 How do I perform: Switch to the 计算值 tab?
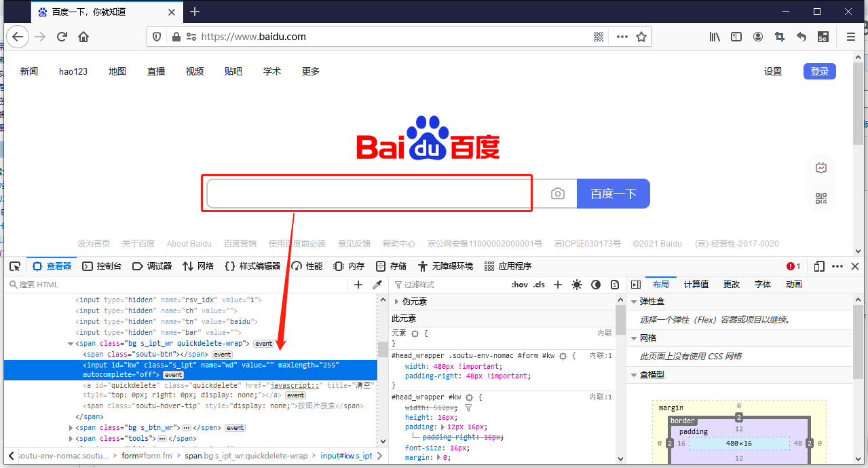point(696,285)
